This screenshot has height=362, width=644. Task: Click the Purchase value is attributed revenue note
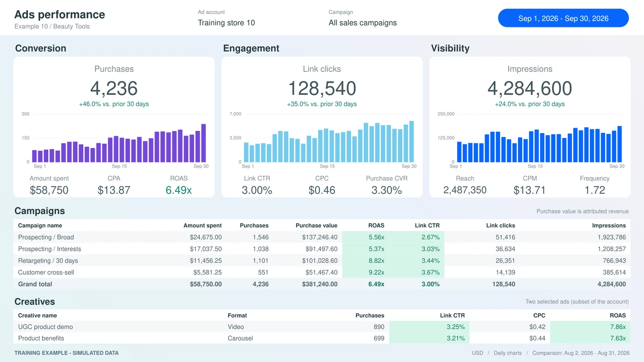pyautogui.click(x=582, y=211)
